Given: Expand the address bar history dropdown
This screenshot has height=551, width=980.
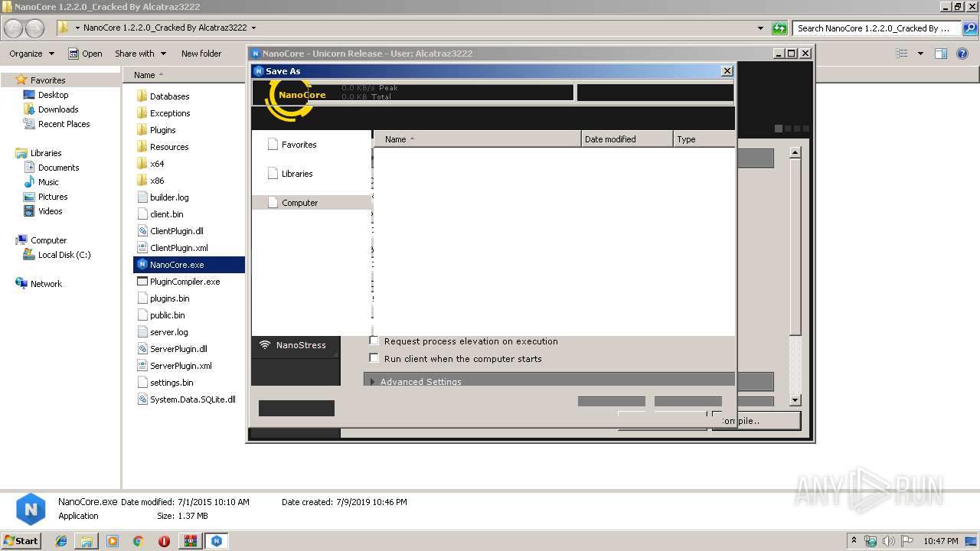Looking at the screenshot, I should (760, 28).
